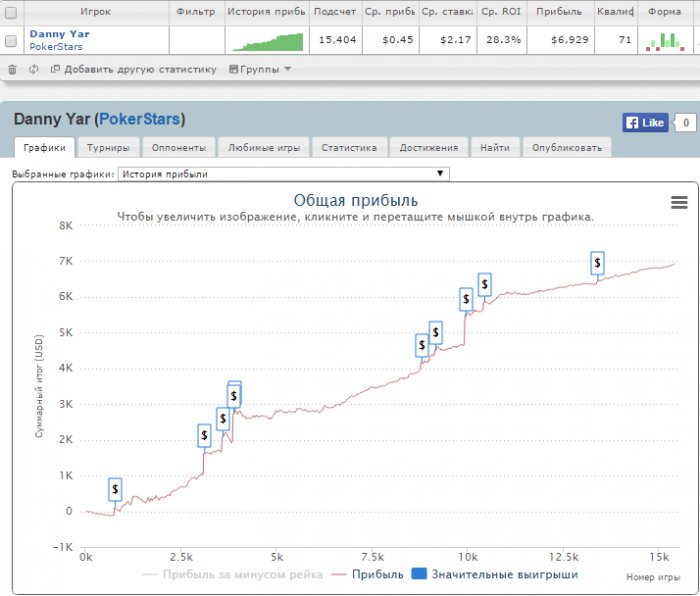Click the copy icon beside Добавить другую статистику
The image size is (700, 596).
click(x=55, y=69)
